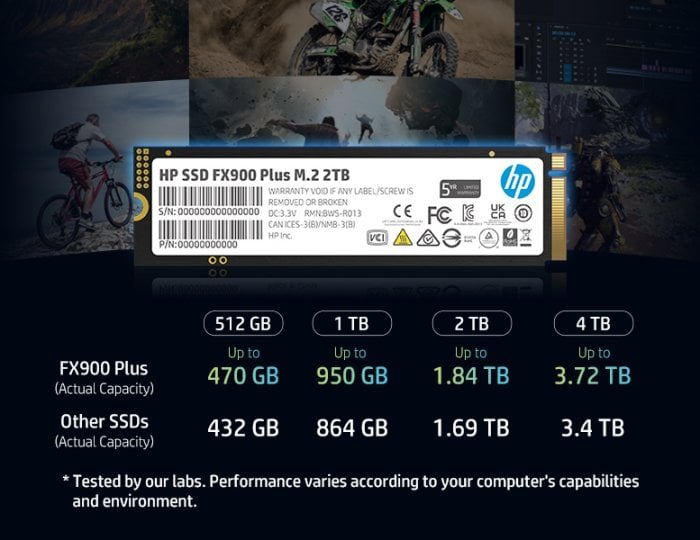The height and width of the screenshot is (540, 700).
Task: Click the UKCA certification mark
Action: coord(498,212)
